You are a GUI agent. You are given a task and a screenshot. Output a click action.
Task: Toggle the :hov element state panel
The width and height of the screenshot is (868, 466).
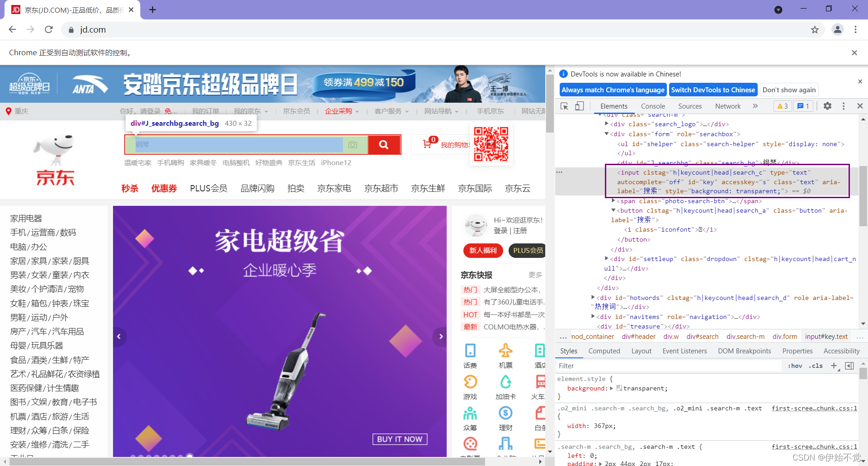click(795, 366)
